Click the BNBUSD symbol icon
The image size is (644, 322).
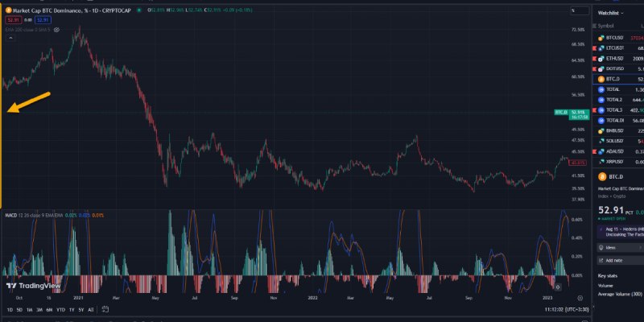[601, 130]
